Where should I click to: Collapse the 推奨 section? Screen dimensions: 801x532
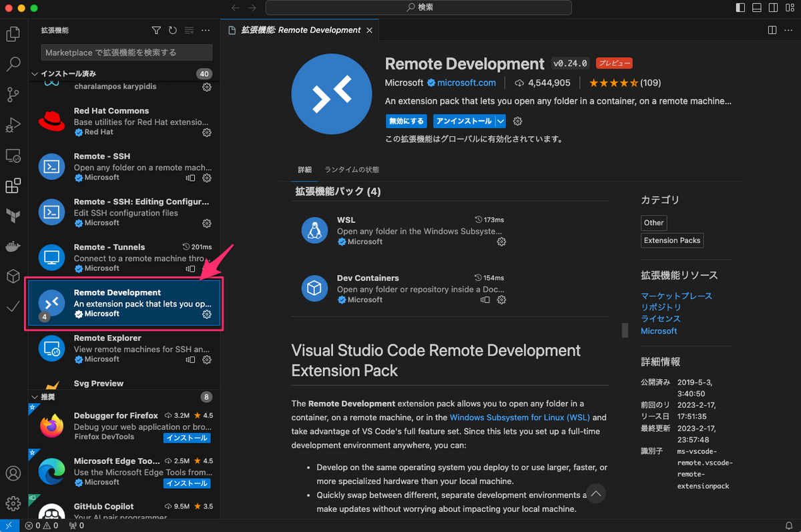pos(123,397)
